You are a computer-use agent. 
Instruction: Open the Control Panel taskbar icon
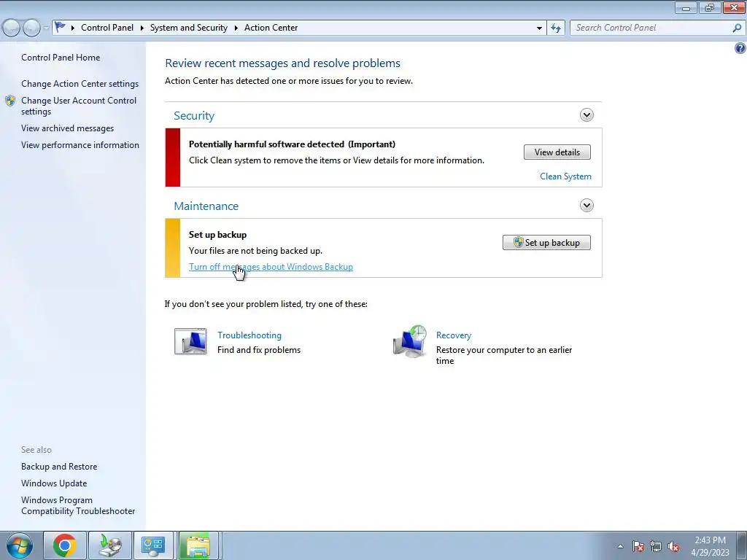[x=153, y=545]
